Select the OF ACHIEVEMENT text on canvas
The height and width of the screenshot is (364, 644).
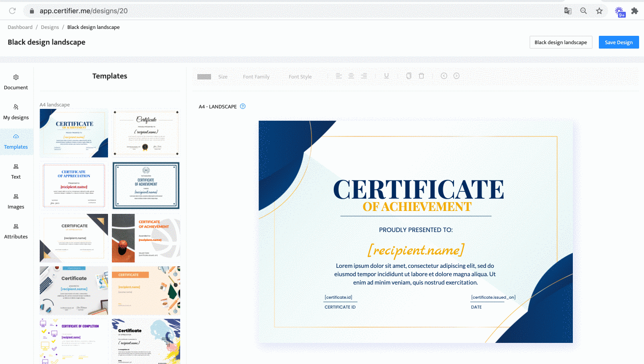(x=417, y=207)
